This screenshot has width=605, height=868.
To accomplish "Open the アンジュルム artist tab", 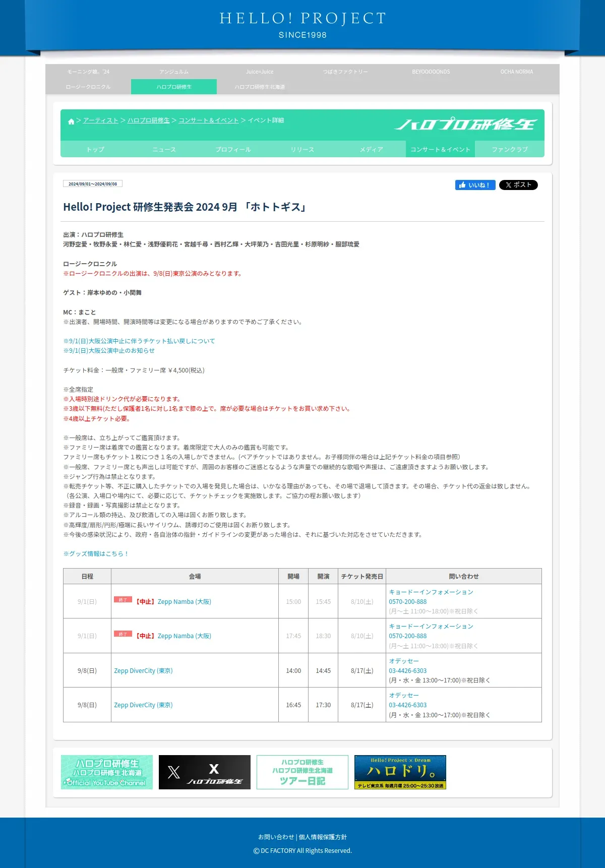I will pyautogui.click(x=174, y=72).
